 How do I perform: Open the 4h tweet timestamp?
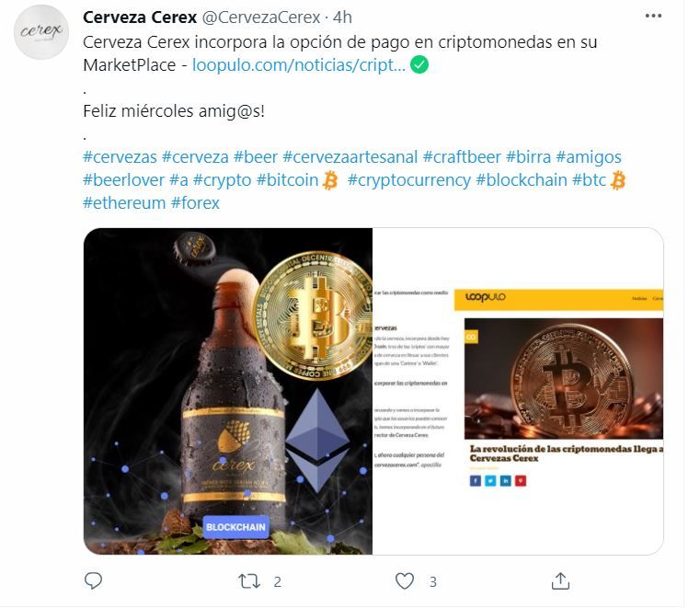coord(342,17)
